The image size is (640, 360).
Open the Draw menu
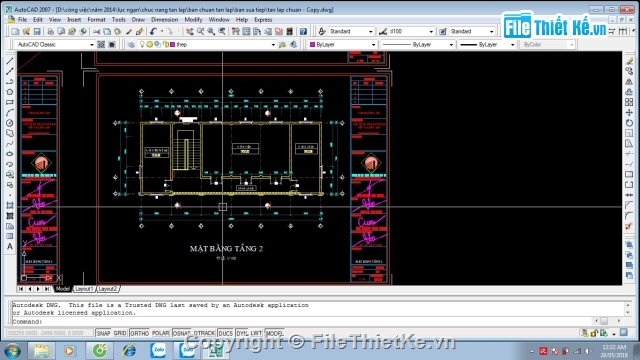(138, 20)
